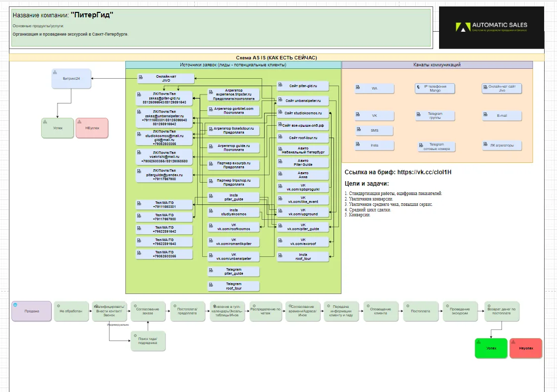Image resolution: width=557 pixels, height=392 pixels.
Task: Click document icon on Онлайн-чат JIVO source node
Action: pos(141,77)
